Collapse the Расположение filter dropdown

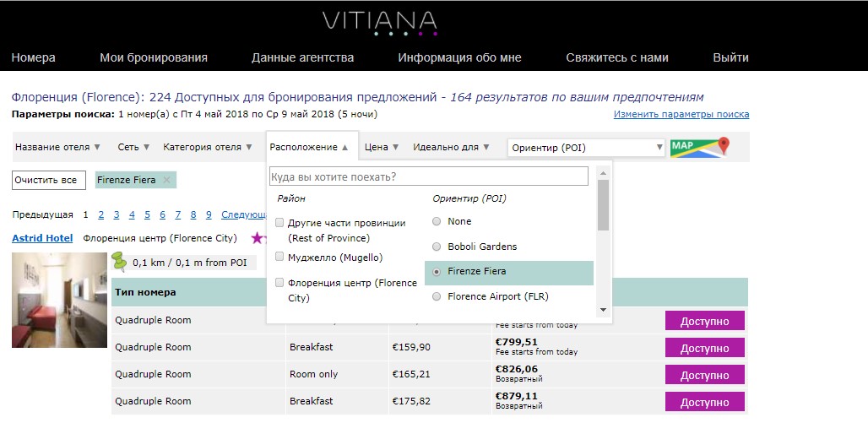[309, 147]
